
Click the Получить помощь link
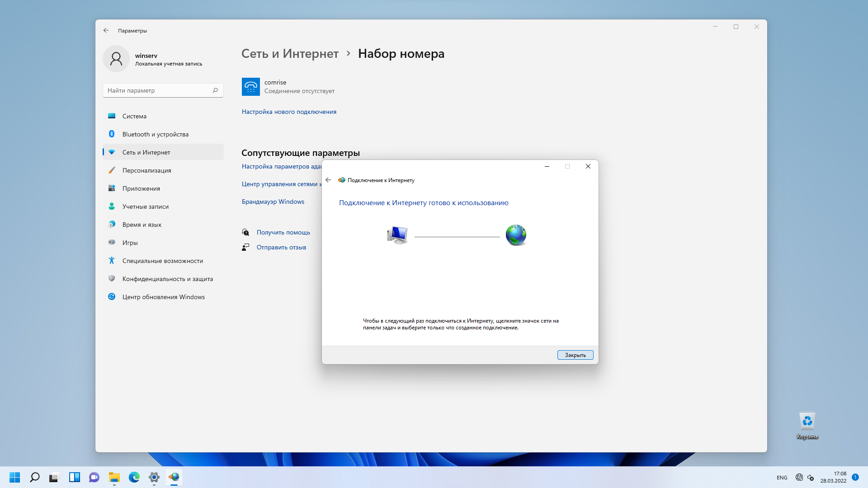click(283, 232)
